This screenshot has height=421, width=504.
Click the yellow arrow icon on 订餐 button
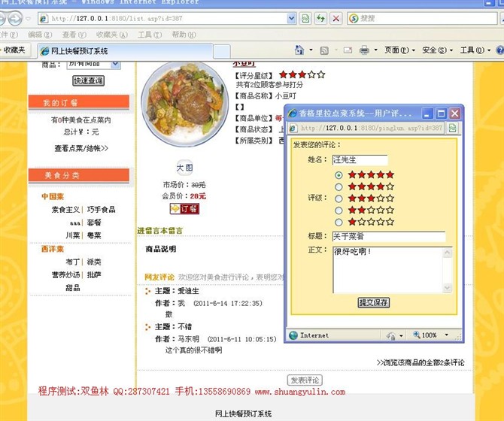[x=175, y=209]
